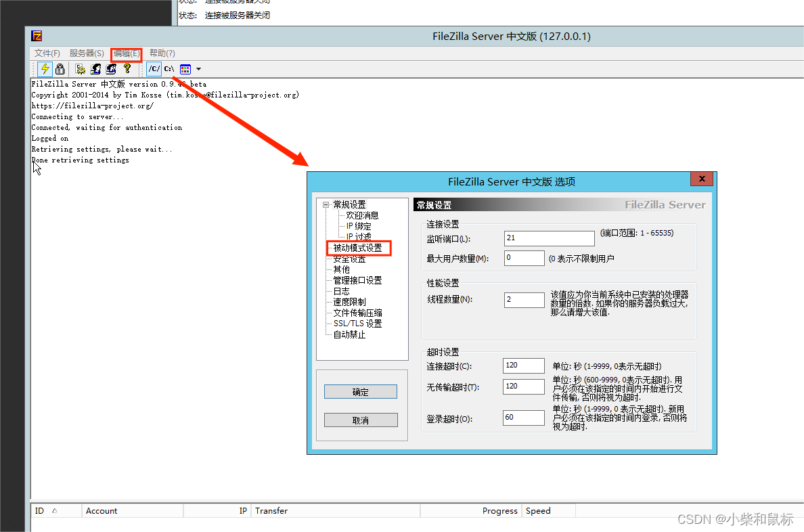Viewport: 804px width, 532px height.
Task: Click the 无传输超时 input field
Action: (x=524, y=386)
